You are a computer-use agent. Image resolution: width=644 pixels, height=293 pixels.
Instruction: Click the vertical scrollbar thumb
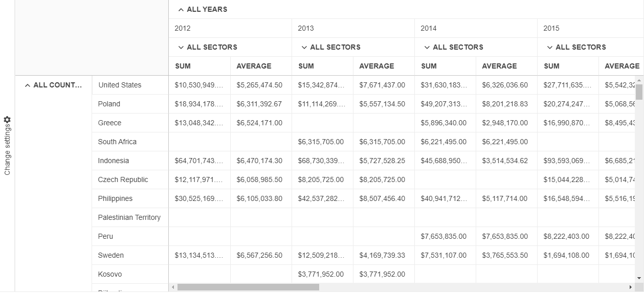tap(639, 92)
